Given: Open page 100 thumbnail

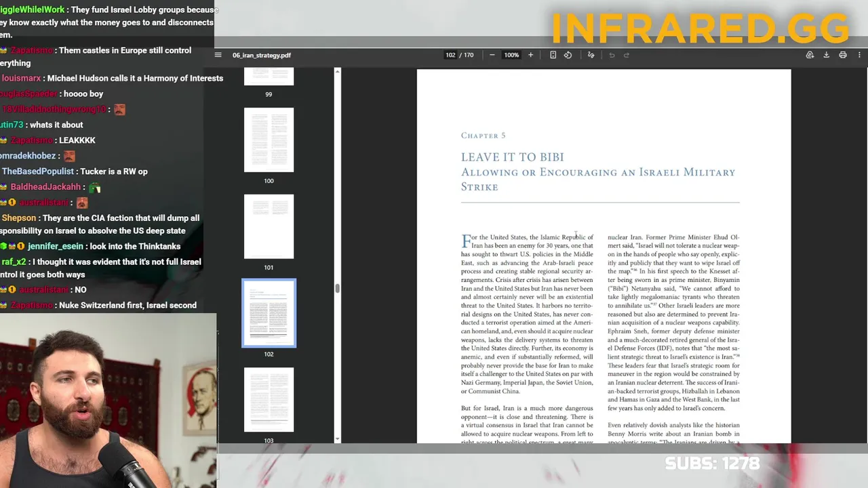Looking at the screenshot, I should 269,140.
